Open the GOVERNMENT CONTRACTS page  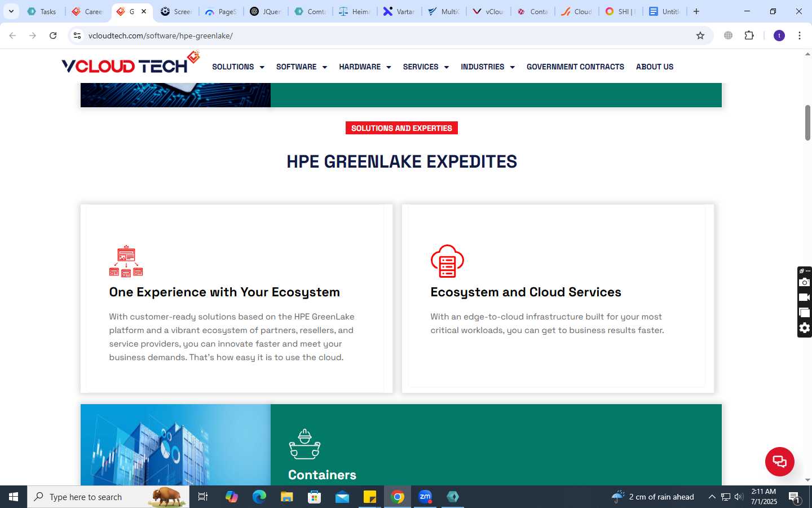(575, 67)
